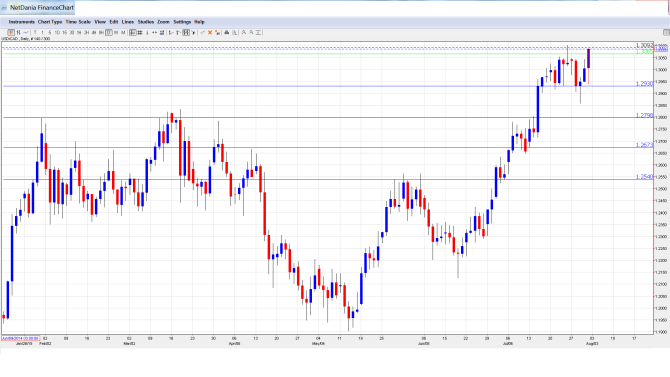Select the line chart type icon
Screen dimensions: 670x377
click(26, 32)
